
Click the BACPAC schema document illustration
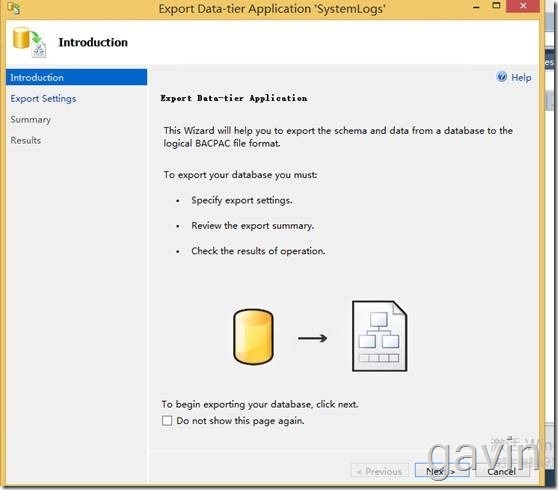pos(379,336)
